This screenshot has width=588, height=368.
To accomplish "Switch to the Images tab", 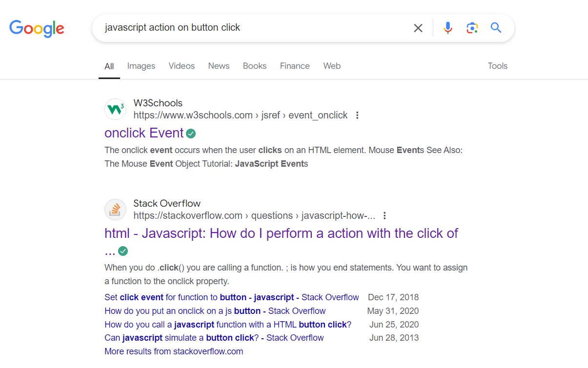I will click(141, 66).
